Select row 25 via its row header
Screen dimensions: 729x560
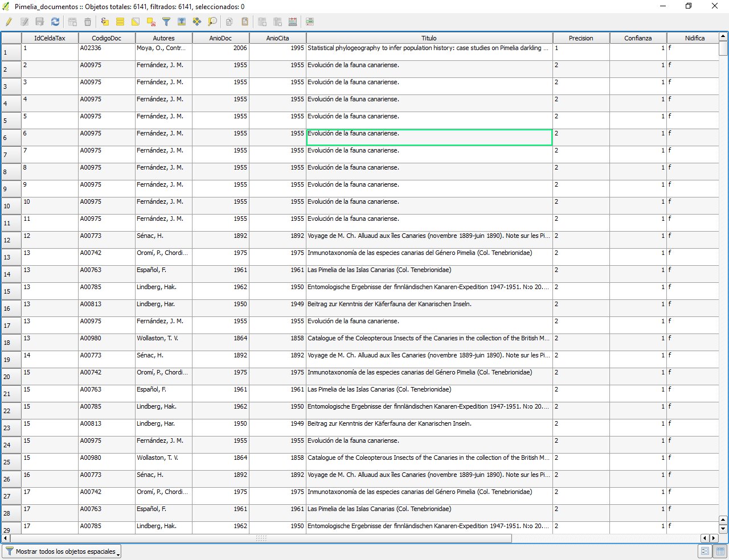pos(11,462)
